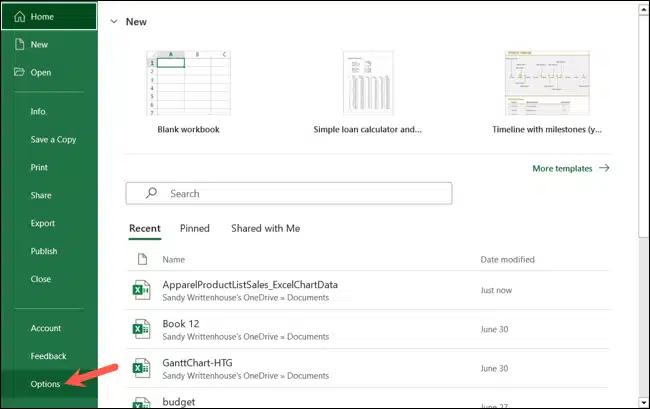Click the Excel file icon beside GanttChart-HTG
Viewport: 650px width, 409px height.
141,368
